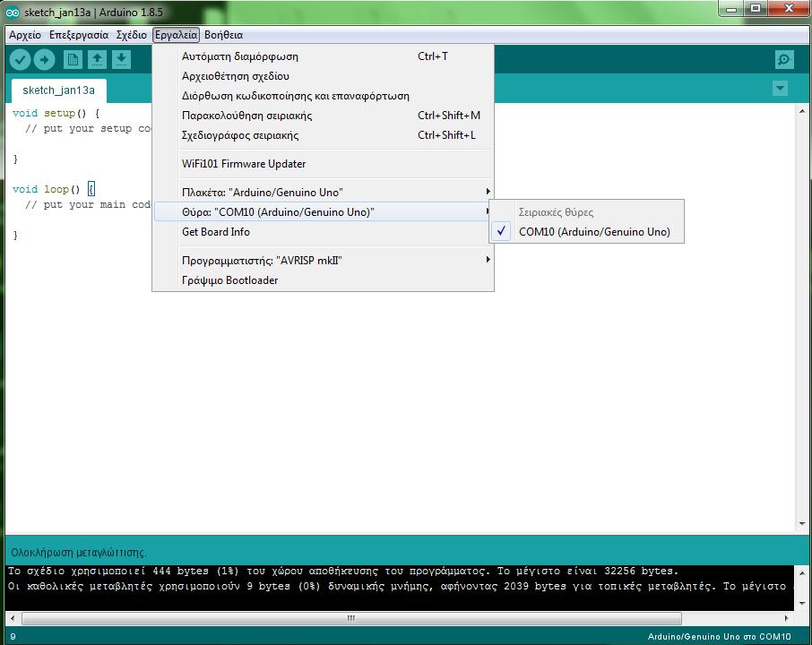Click the 'void setup() {' code line

coord(56,113)
